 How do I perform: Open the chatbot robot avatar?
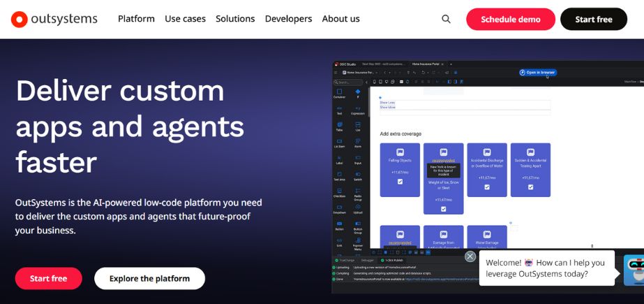click(634, 270)
